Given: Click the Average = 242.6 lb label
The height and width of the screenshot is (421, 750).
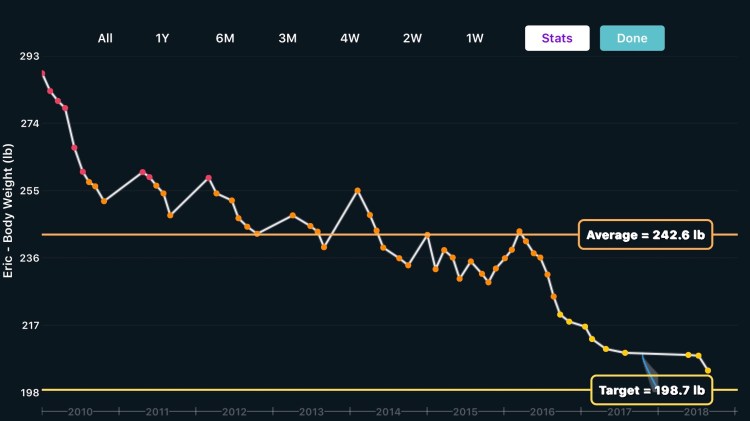Looking at the screenshot, I should pyautogui.click(x=645, y=235).
